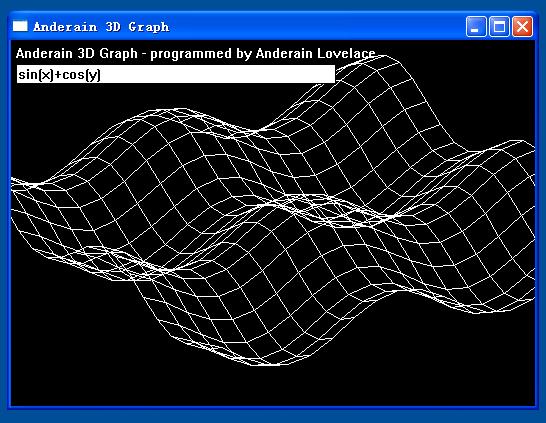Click the empty black area below the graph
Viewport: 546px width, 423px height.
click(x=272, y=386)
